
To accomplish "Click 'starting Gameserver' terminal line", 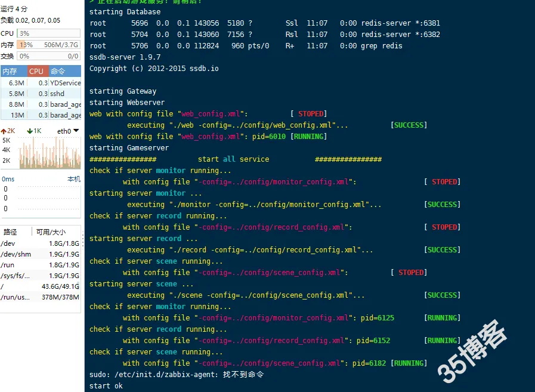I will (129, 148).
